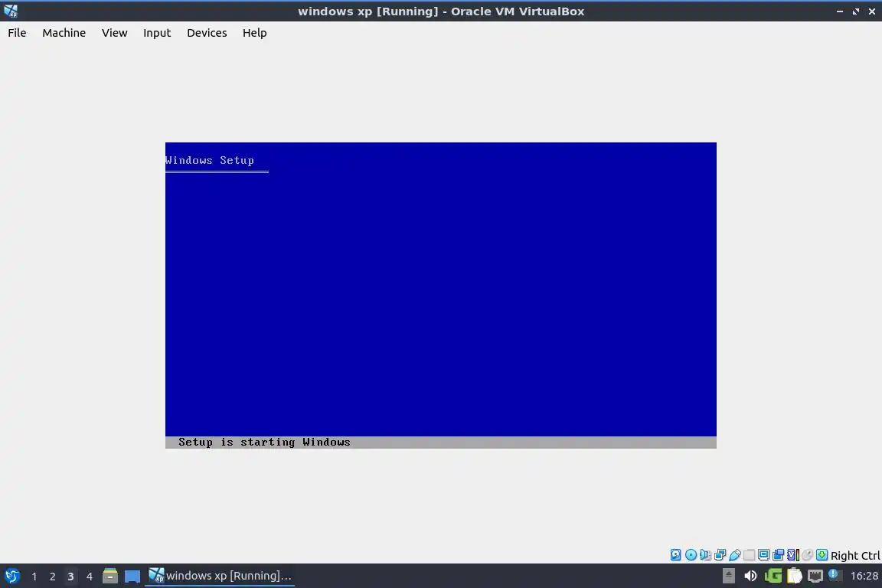Image resolution: width=882 pixels, height=588 pixels.
Task: Open the wired network tray icon
Action: [815, 576]
